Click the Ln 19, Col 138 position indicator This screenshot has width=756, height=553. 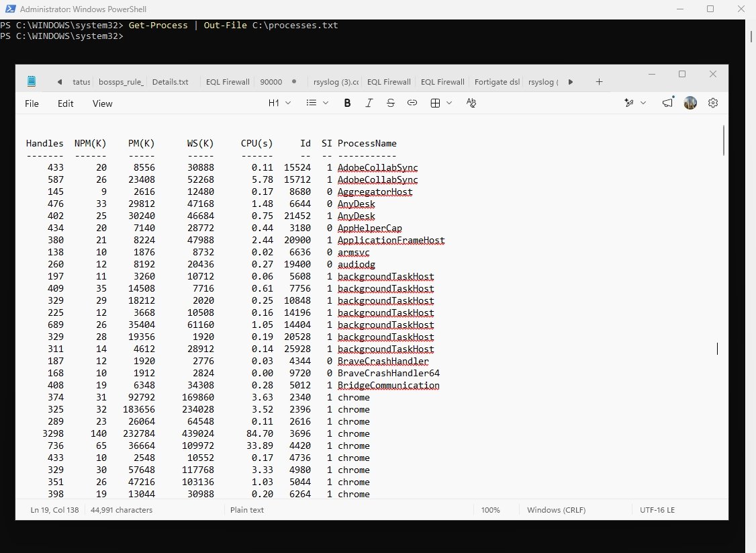pyautogui.click(x=54, y=510)
